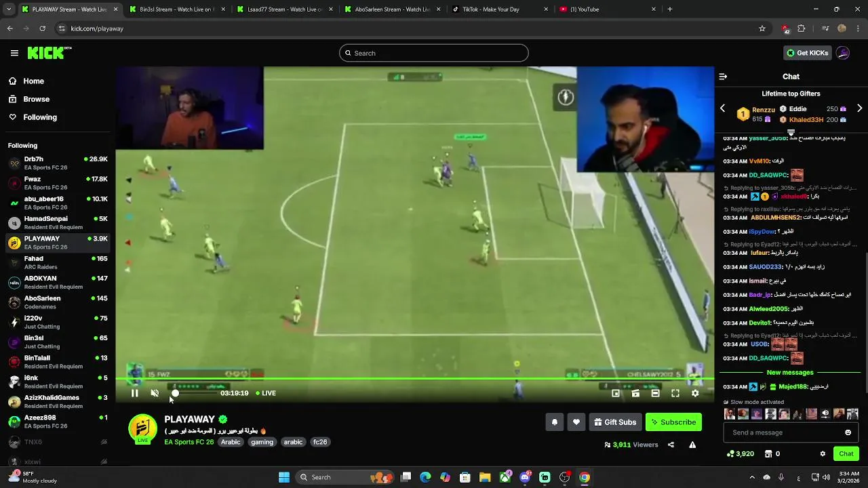This screenshot has height=488, width=868.
Task: Click the KICK logo
Action: tap(50, 53)
